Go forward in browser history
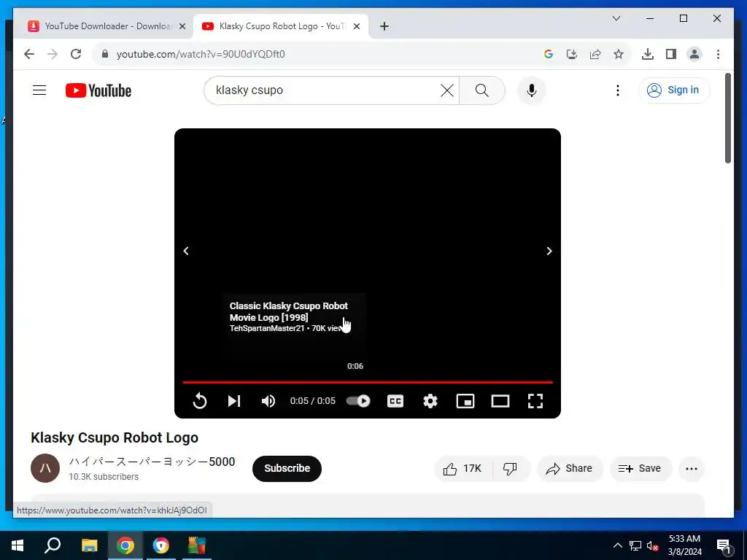Image resolution: width=747 pixels, height=560 pixels. point(53,54)
